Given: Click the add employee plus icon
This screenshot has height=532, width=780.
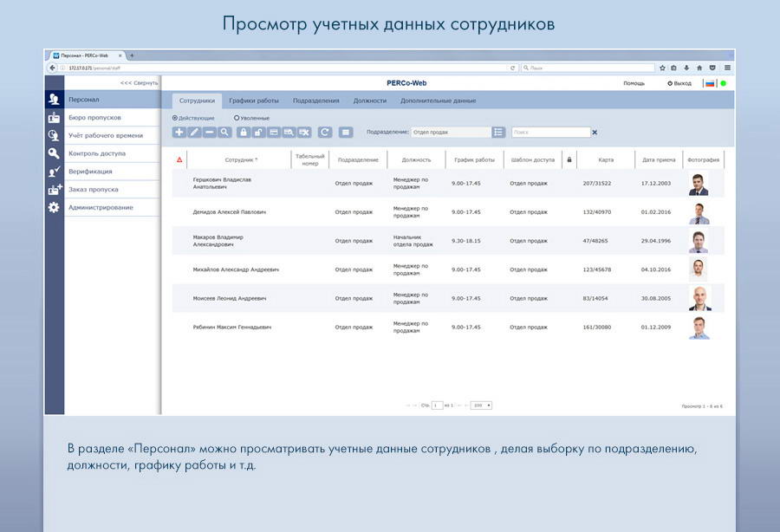Looking at the screenshot, I should click(179, 133).
